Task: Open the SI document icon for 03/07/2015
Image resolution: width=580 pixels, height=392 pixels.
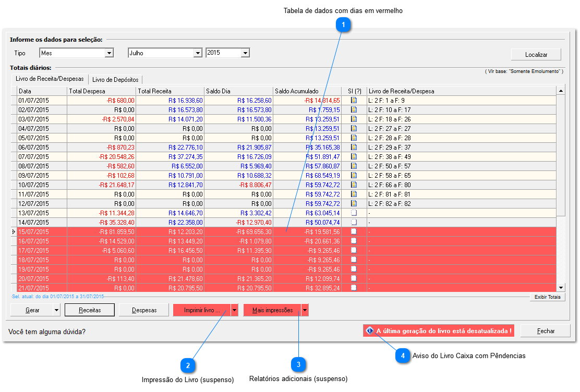Action: [354, 119]
